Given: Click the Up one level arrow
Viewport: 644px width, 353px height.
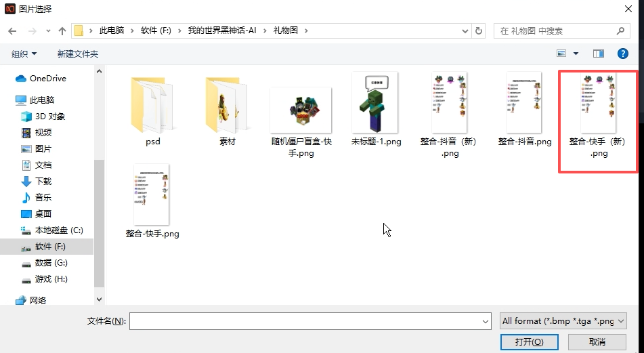Looking at the screenshot, I should (x=62, y=31).
